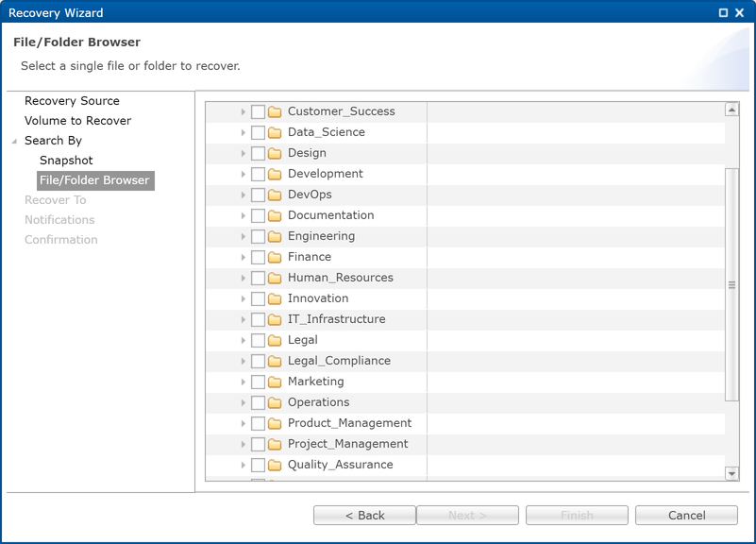Click the Customer_Success folder icon
756x544 pixels.
coord(275,111)
